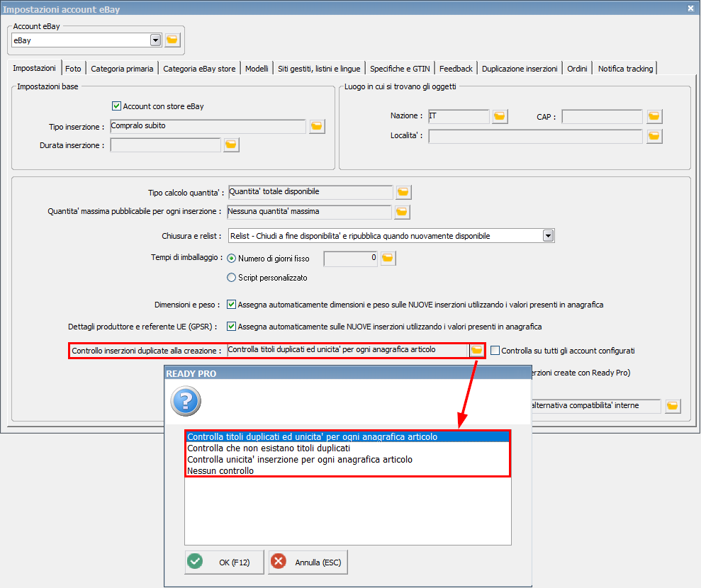Screen dimensions: 701x588
Task: Open the Duplicazione inserzioni tab
Action: 520,68
